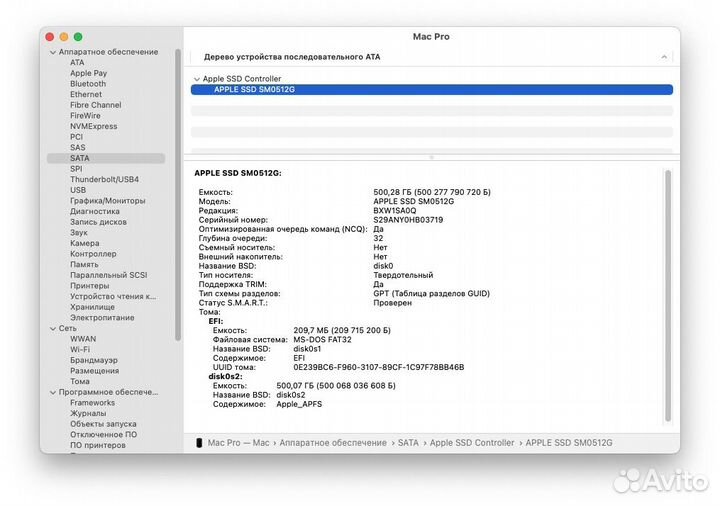Click Mac Pro — Mac in path bar
Image resolution: width=720 pixels, height=506 pixels.
pyautogui.click(x=238, y=443)
